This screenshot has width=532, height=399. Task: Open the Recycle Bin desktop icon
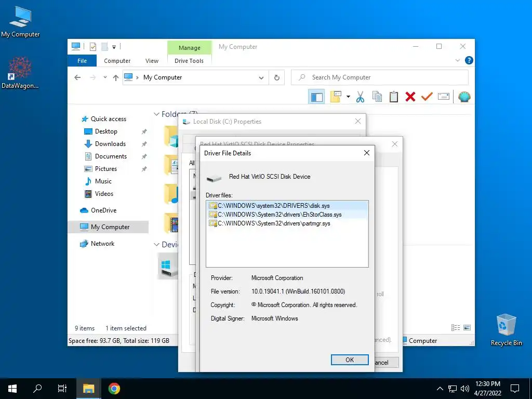pos(506,330)
